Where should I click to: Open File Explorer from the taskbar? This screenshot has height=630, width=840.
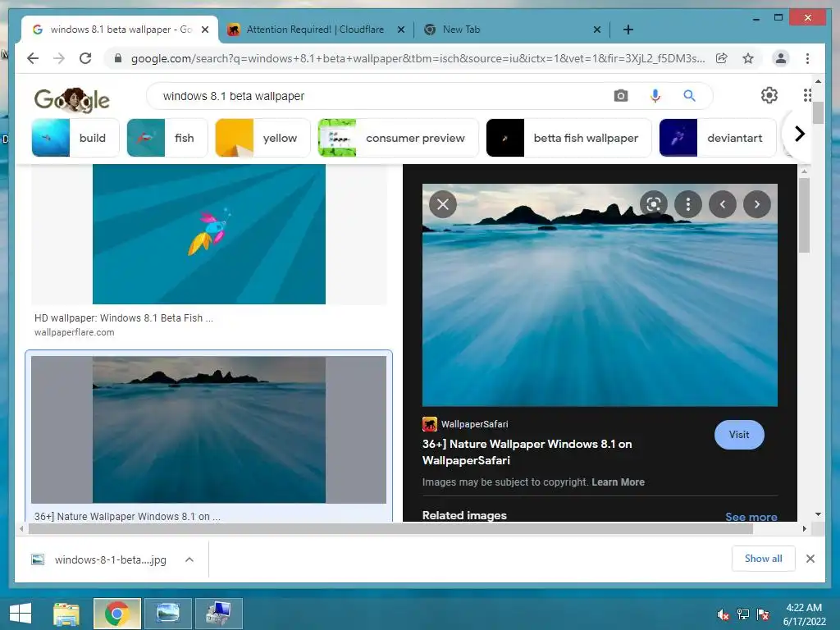pyautogui.click(x=66, y=614)
